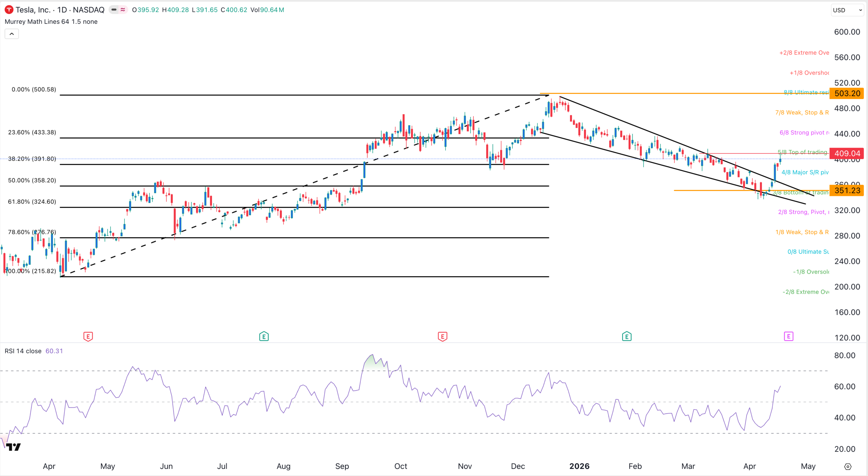
Task: Select the 23.60% (433.38) Fibonacci label
Action: 32,132
